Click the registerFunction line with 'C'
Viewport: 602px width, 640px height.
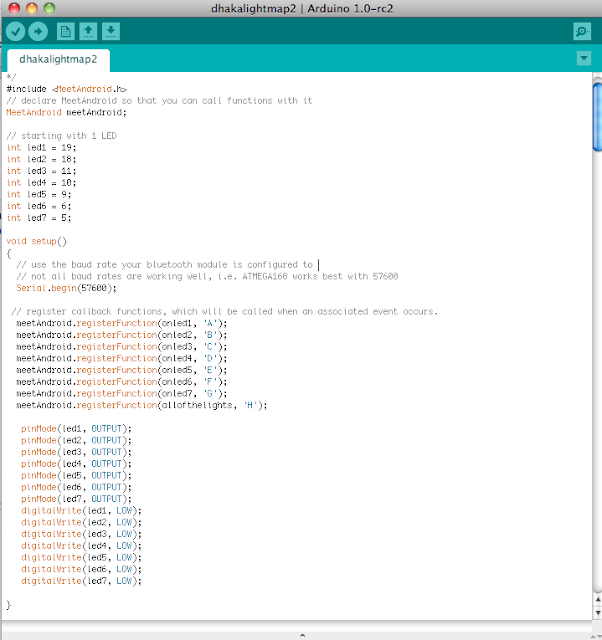coord(122,347)
